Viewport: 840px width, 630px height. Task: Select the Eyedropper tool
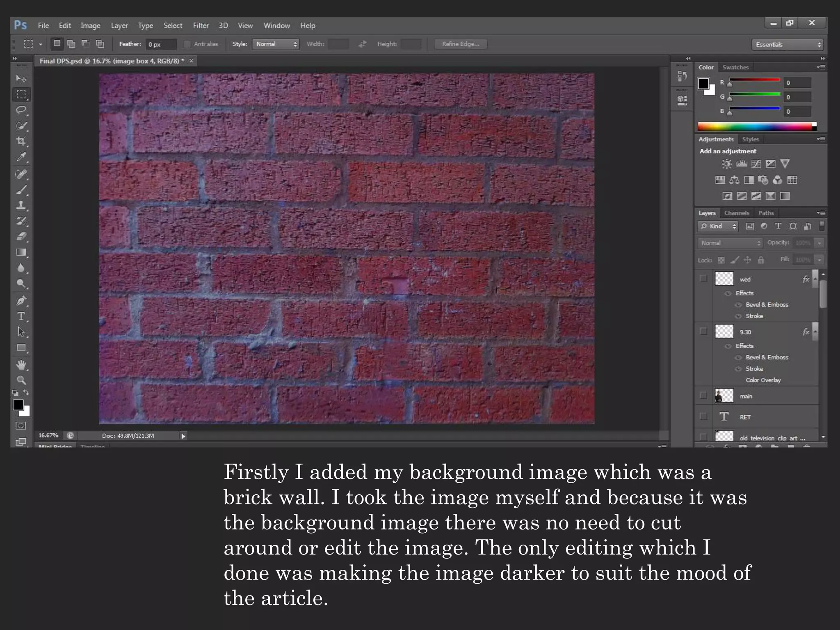click(x=21, y=157)
